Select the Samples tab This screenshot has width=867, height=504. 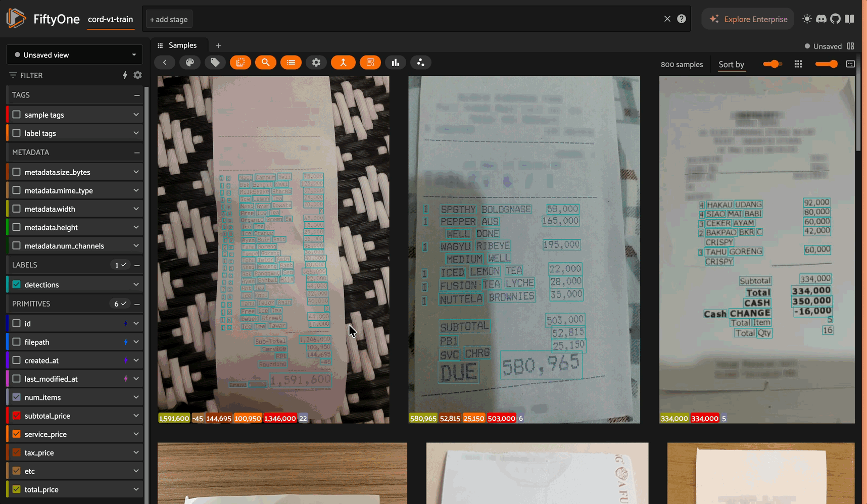click(182, 45)
